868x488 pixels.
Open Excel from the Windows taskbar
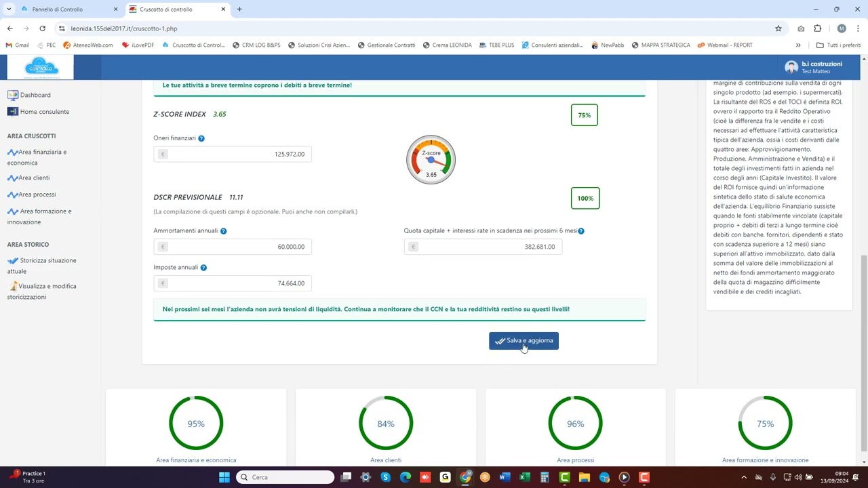pos(524,477)
